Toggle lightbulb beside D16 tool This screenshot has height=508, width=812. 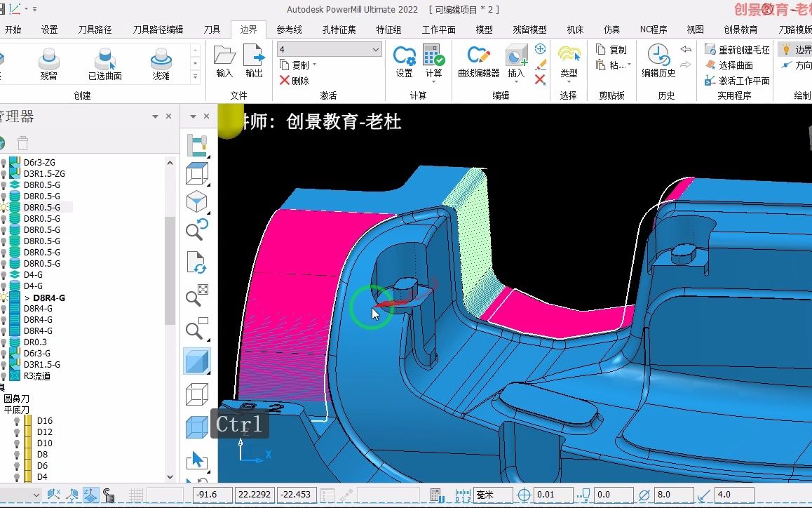point(17,421)
